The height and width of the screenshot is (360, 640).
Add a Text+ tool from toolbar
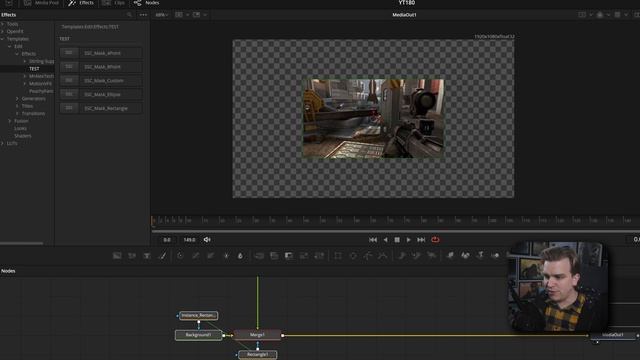147,256
